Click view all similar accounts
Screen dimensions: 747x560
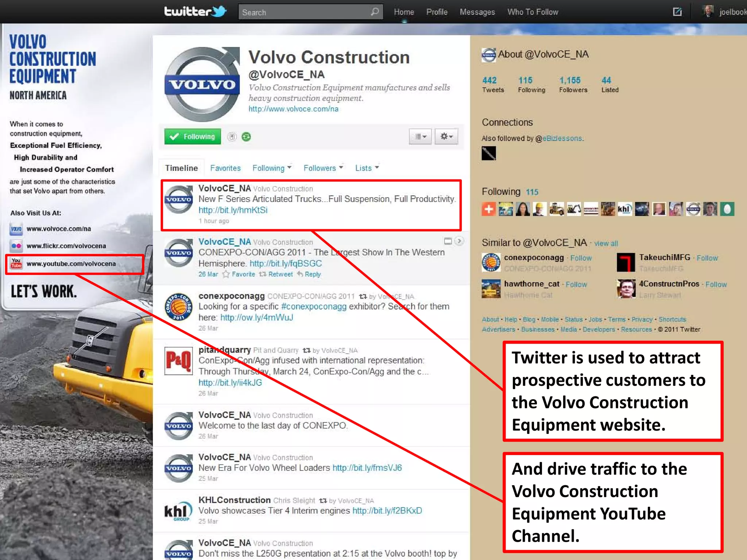606,244
